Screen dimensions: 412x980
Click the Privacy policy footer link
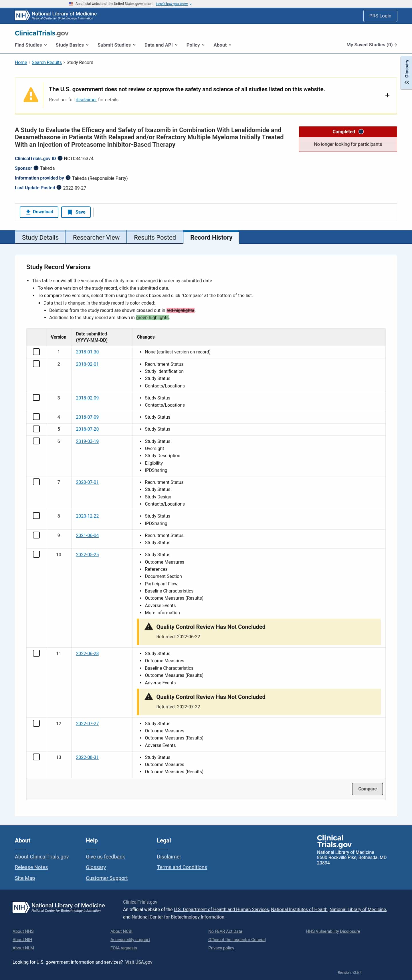[x=221, y=948]
